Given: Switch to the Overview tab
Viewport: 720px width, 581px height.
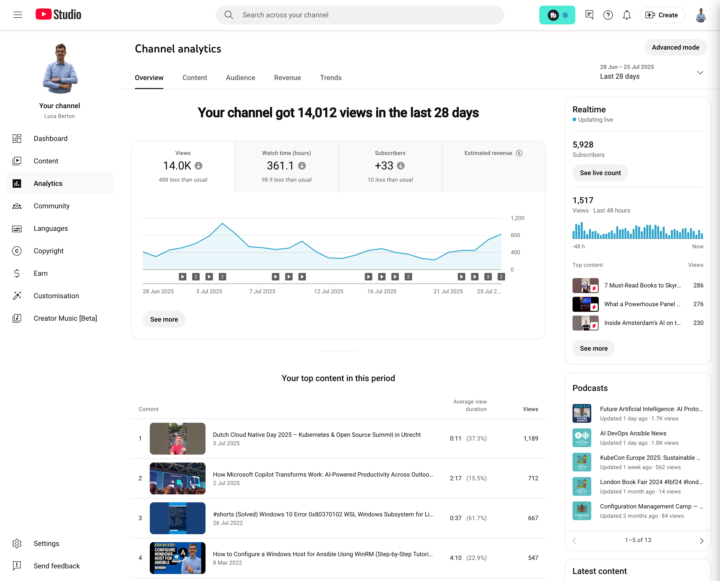Looking at the screenshot, I should pos(149,78).
